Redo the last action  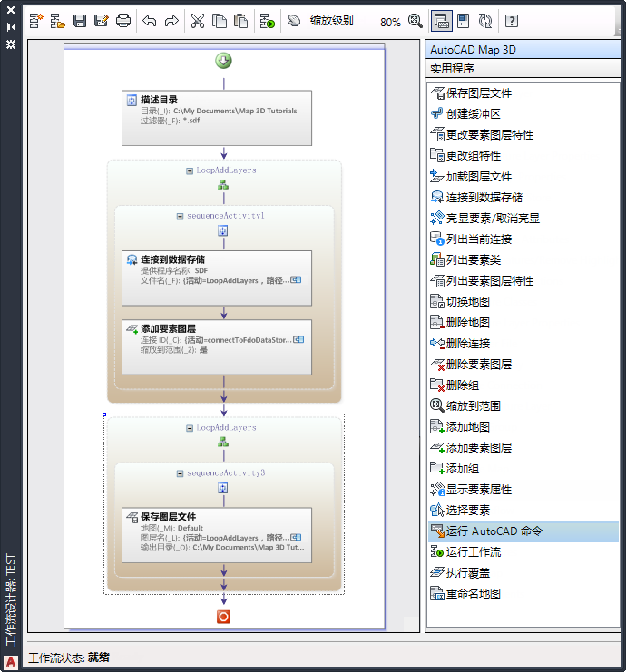[x=171, y=21]
